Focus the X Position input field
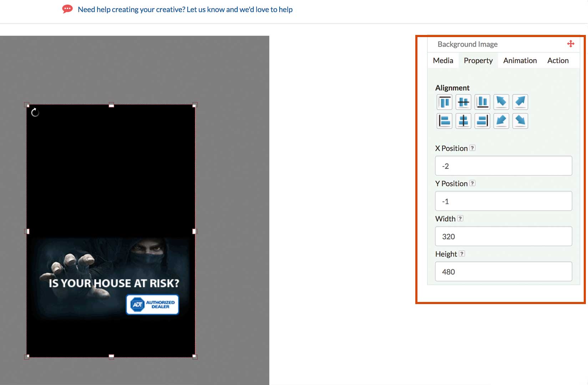Screen dimensions: 588x385 [x=503, y=166]
